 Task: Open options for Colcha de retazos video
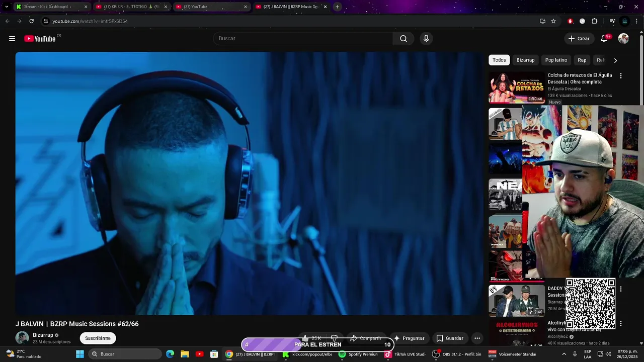[621, 76]
